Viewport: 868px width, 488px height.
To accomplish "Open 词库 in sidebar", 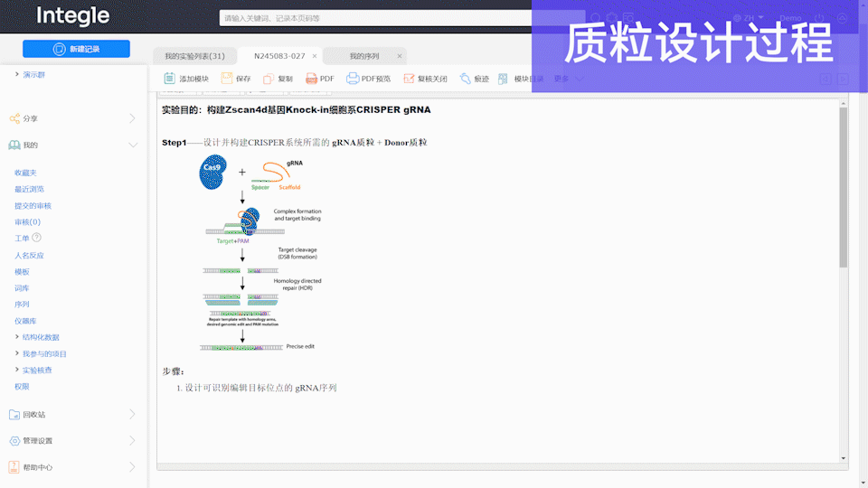I will tap(22, 288).
